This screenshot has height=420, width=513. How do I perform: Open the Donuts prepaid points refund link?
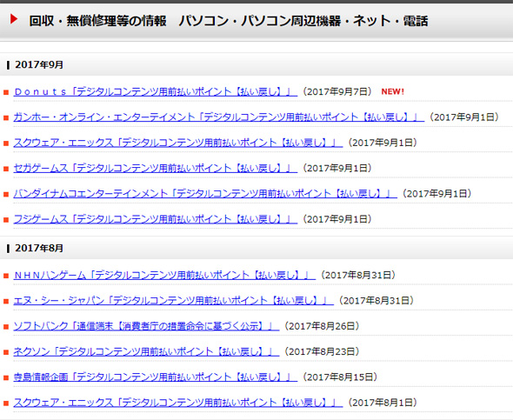pos(156,91)
